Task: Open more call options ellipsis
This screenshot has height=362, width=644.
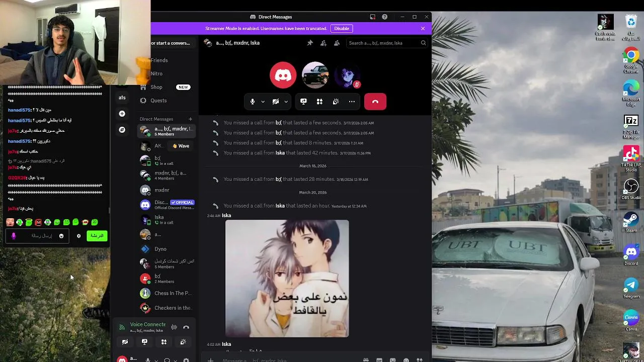Action: (352, 102)
